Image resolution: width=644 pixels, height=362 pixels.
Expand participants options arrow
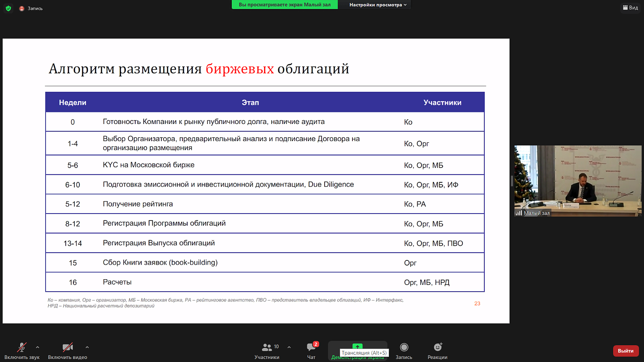[x=289, y=347]
